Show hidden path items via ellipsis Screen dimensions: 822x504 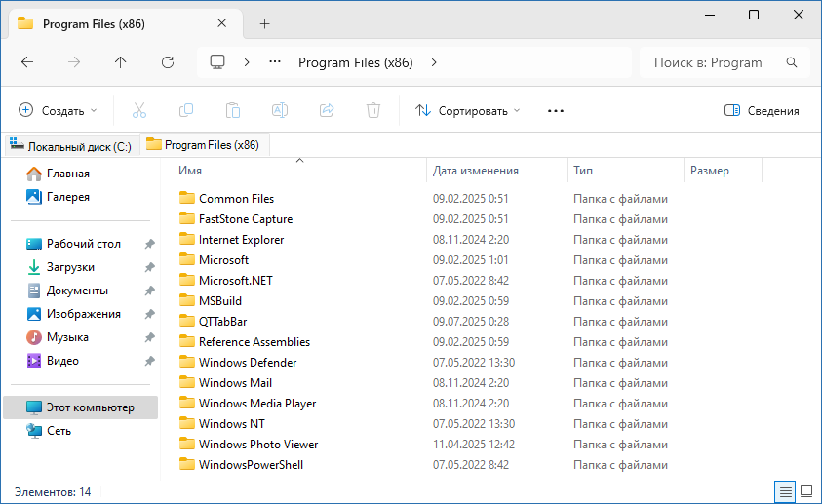pos(275,62)
